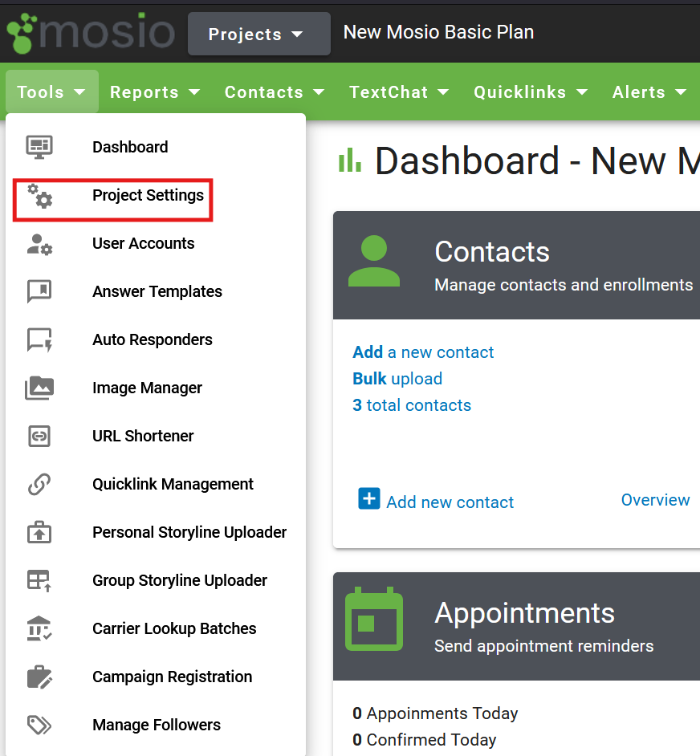Choose URL Shortener menu entry
The width and height of the screenshot is (700, 756).
156,437
